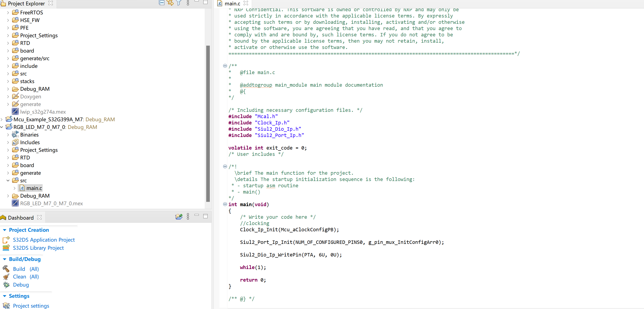644x309 pixels.
Task: Collapse the Project Creation dashboard section
Action: [4, 230]
